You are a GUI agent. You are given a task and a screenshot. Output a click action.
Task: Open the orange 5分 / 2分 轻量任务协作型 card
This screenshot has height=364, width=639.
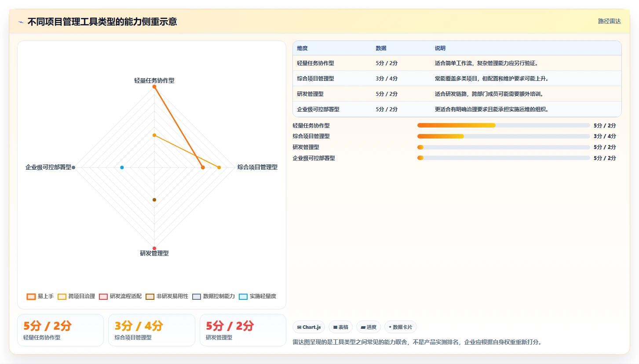[60, 330]
